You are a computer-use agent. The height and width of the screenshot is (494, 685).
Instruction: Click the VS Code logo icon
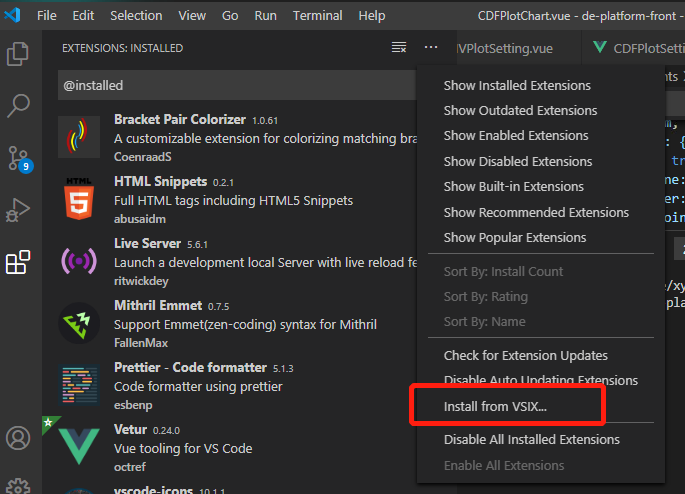coord(13,15)
